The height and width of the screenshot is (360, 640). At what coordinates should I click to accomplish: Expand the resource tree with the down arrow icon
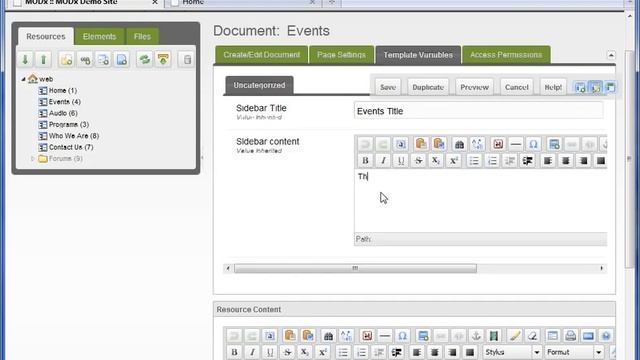[x=25, y=60]
